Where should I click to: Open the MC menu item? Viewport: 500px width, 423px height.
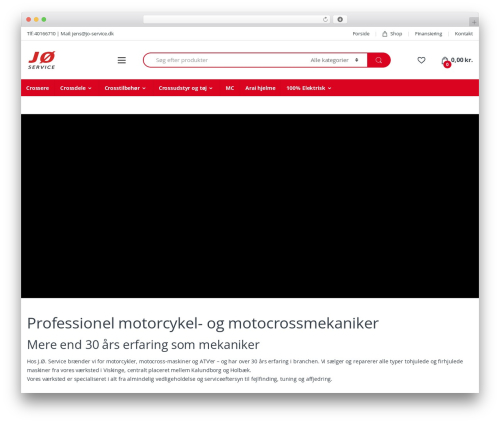click(230, 88)
